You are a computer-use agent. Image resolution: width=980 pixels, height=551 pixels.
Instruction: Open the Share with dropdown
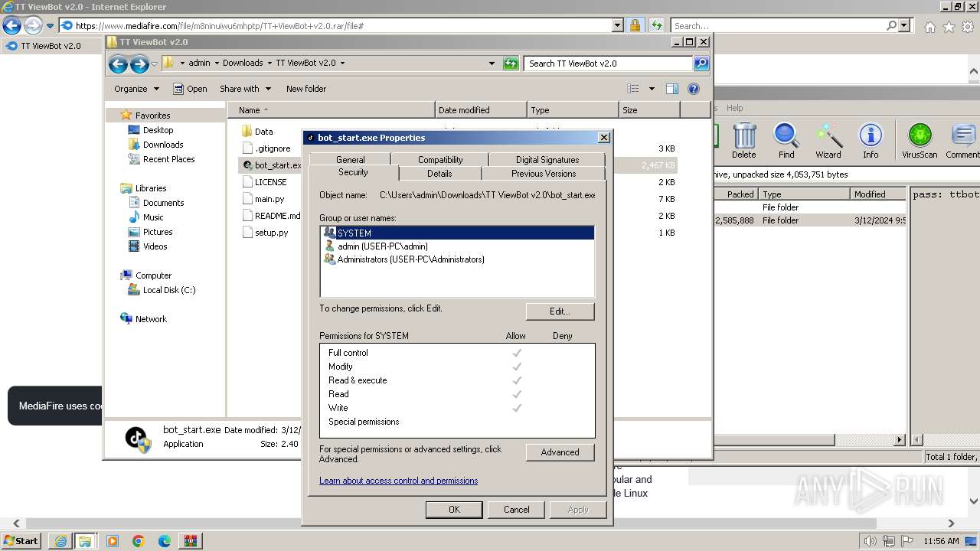point(245,89)
